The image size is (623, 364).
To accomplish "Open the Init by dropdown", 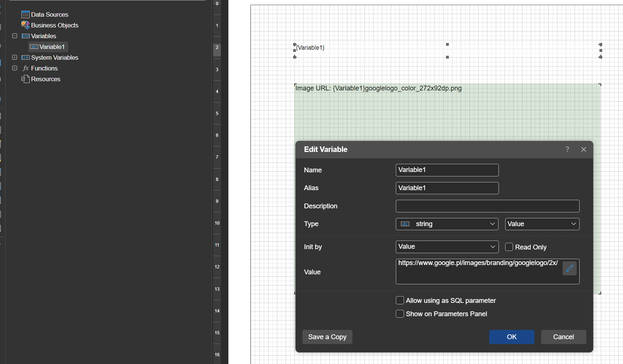I will coord(447,247).
